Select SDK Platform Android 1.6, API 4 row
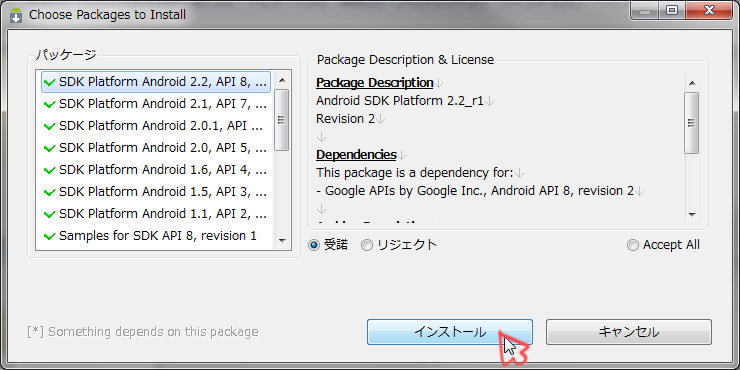Image resolution: width=740 pixels, height=370 pixels. click(156, 170)
